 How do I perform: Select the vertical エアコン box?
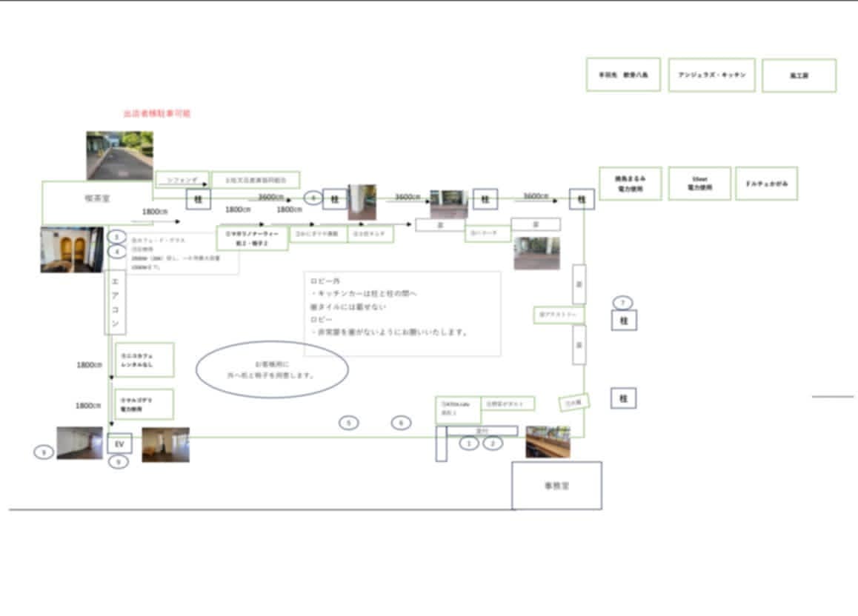115,301
